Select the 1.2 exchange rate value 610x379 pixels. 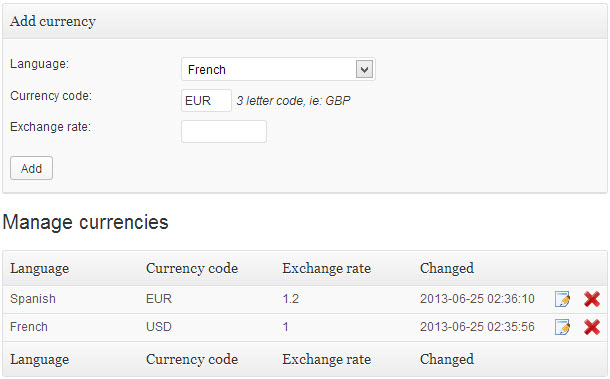click(290, 299)
